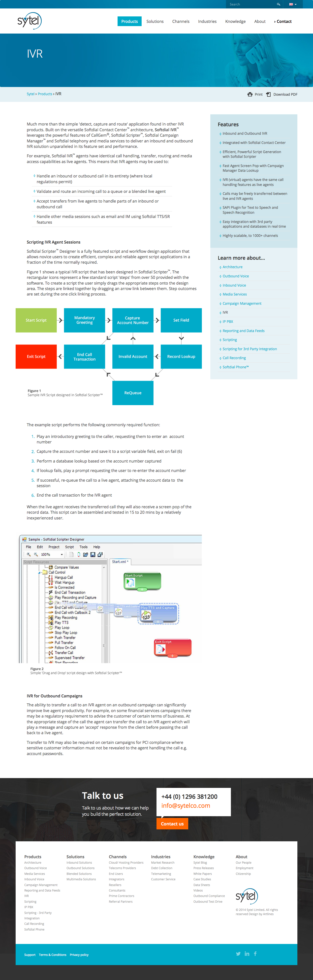
Task: Click the Scripter Designer screenshot thumbnail
Action: 111,599
